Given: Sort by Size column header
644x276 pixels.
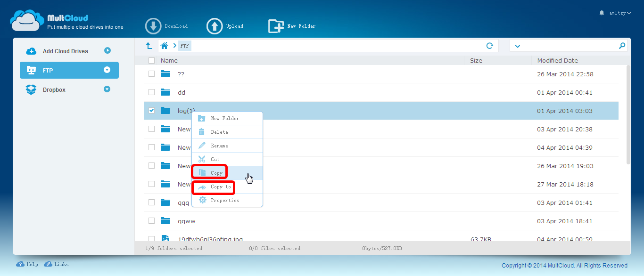Looking at the screenshot, I should (x=476, y=60).
